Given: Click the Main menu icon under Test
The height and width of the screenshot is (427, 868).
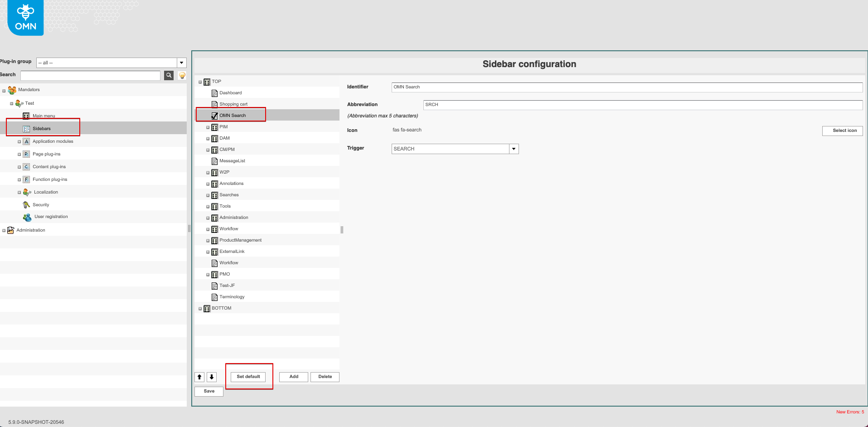Looking at the screenshot, I should (x=26, y=116).
